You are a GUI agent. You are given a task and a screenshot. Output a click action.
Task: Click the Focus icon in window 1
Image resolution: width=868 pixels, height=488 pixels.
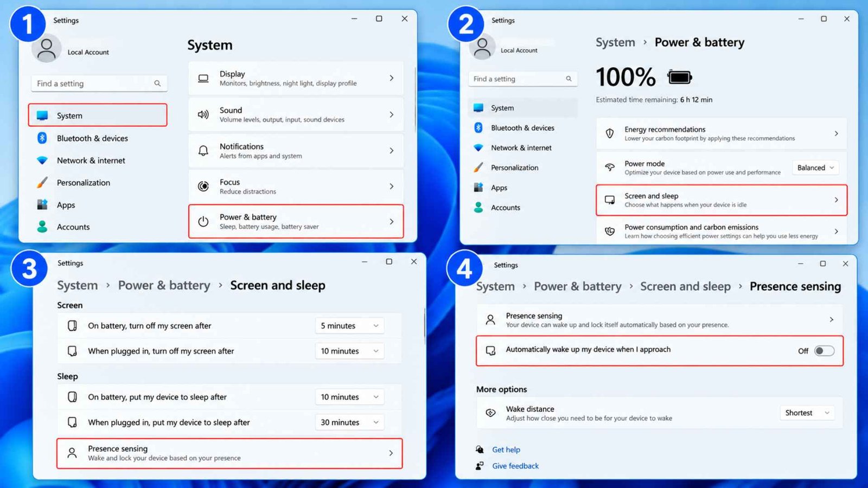pyautogui.click(x=203, y=187)
